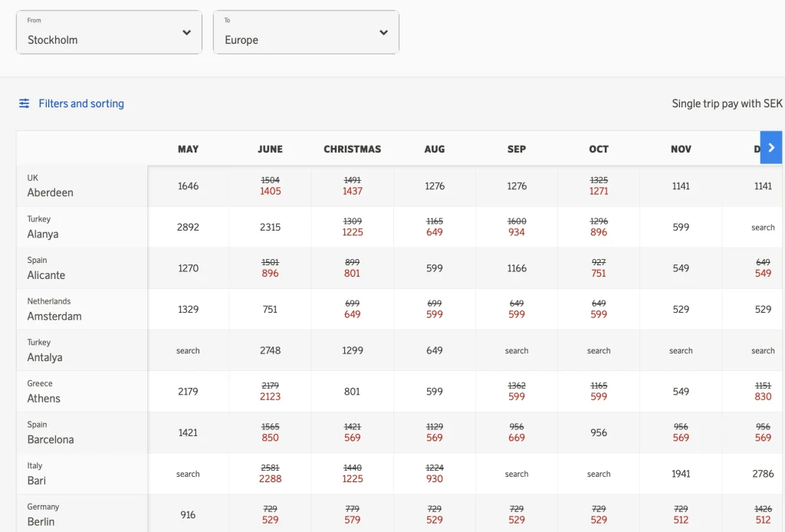Select the MAY column header
The width and height of the screenshot is (785, 532).
189,149
